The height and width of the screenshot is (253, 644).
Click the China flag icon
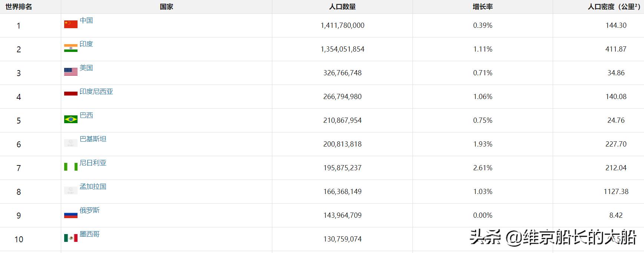71,24
